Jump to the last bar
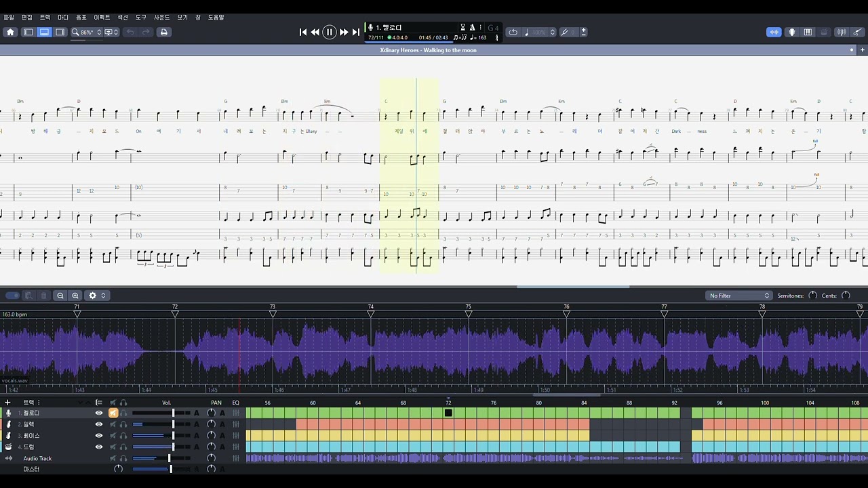This screenshot has height=488, width=868. [355, 32]
